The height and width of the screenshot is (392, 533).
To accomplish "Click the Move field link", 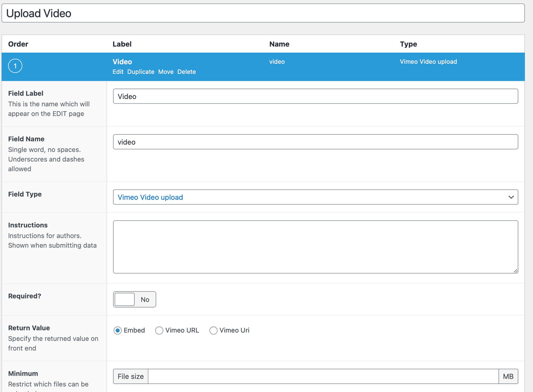I will 166,72.
